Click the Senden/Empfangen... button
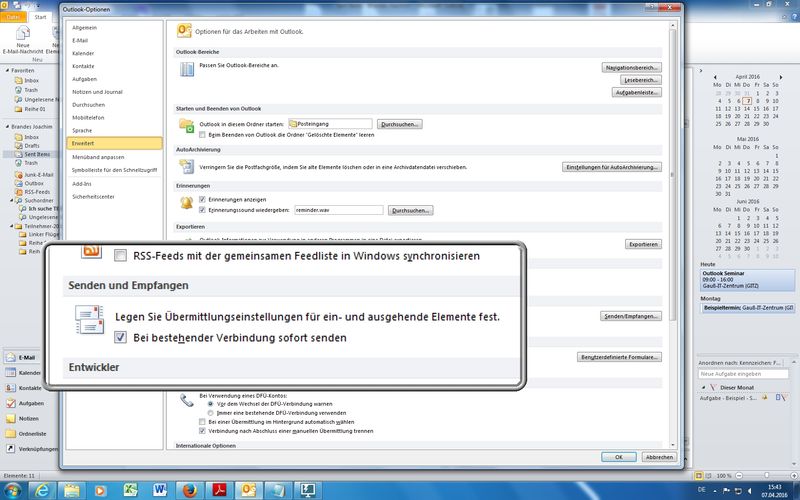The image size is (800, 500). point(631,316)
